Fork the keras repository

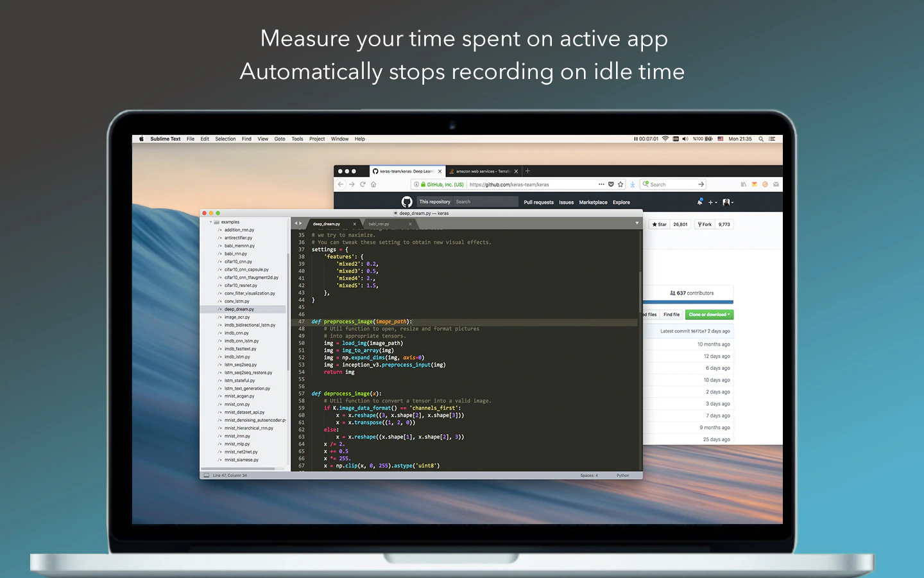click(705, 224)
